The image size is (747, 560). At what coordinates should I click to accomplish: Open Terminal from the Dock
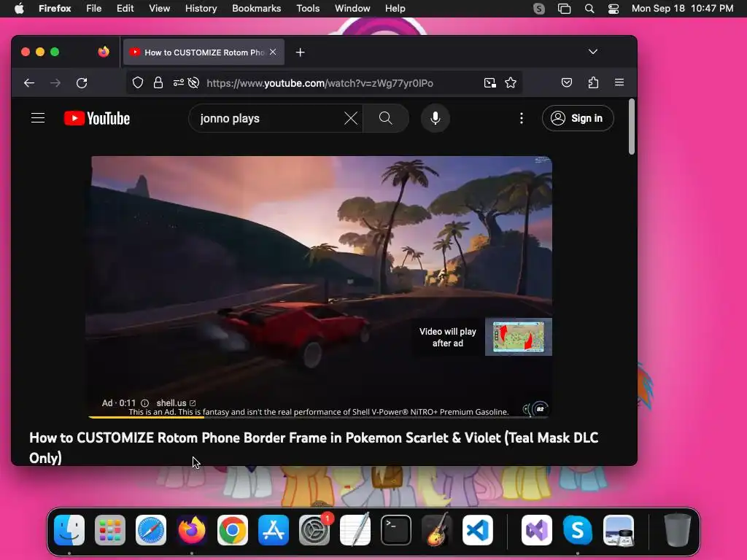tap(396, 530)
